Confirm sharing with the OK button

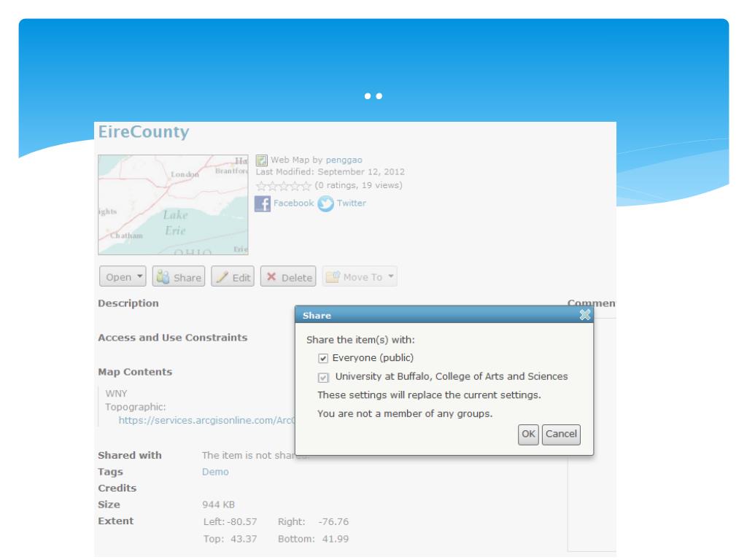528,434
